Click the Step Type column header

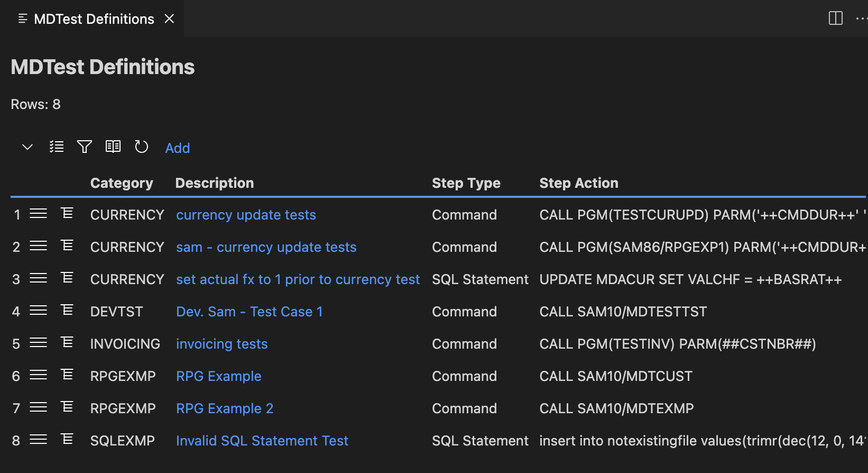point(466,183)
